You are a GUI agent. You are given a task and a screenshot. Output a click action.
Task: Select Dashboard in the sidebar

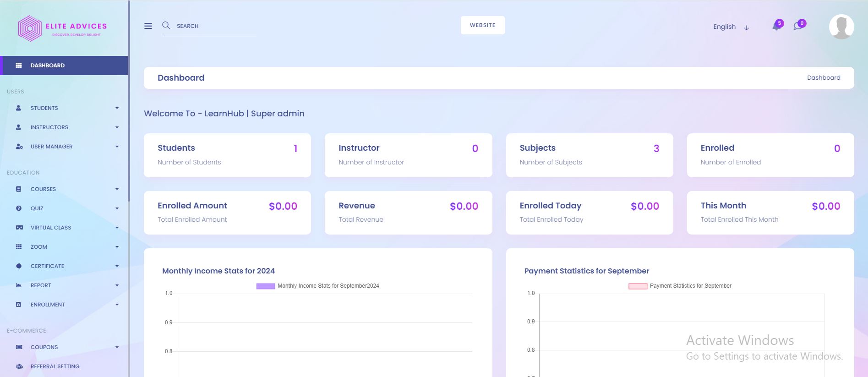pyautogui.click(x=48, y=66)
